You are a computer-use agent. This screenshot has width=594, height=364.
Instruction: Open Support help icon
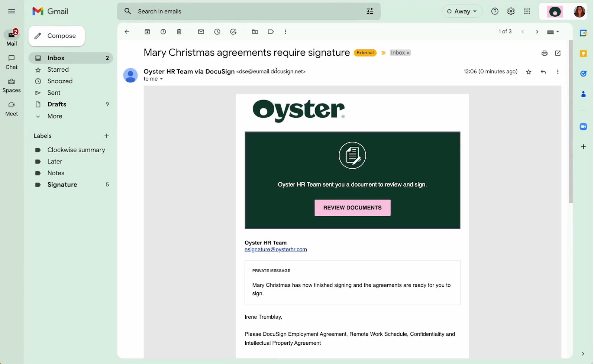495,11
